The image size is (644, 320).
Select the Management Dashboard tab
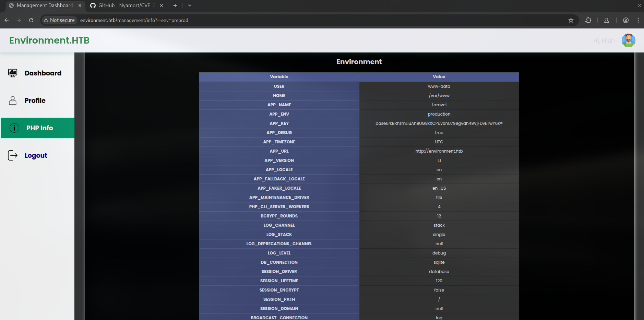[x=44, y=5]
